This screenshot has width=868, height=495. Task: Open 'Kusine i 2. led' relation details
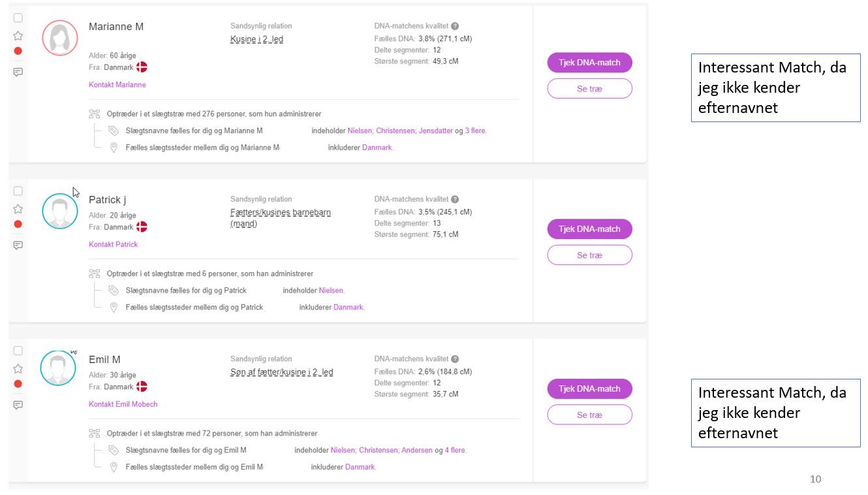point(256,39)
